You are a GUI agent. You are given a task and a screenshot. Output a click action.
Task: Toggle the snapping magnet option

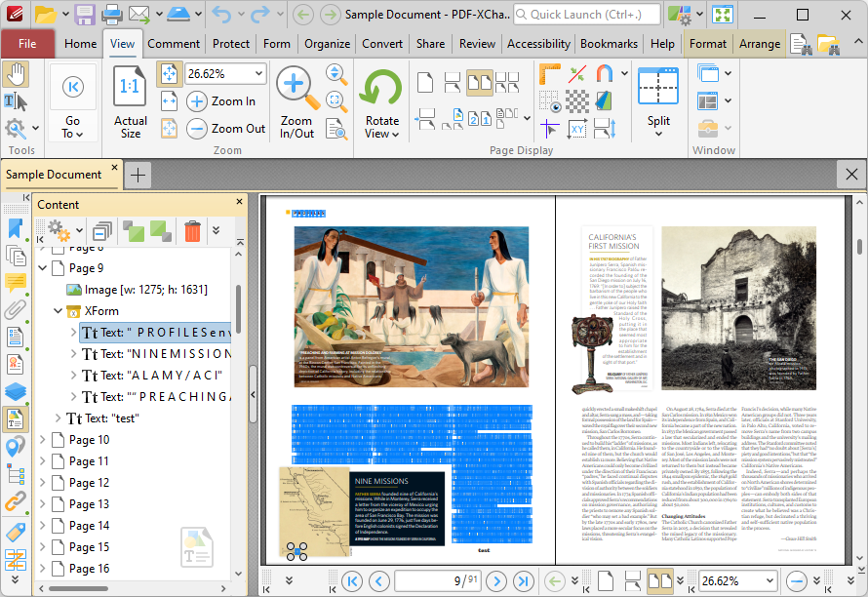[605, 74]
